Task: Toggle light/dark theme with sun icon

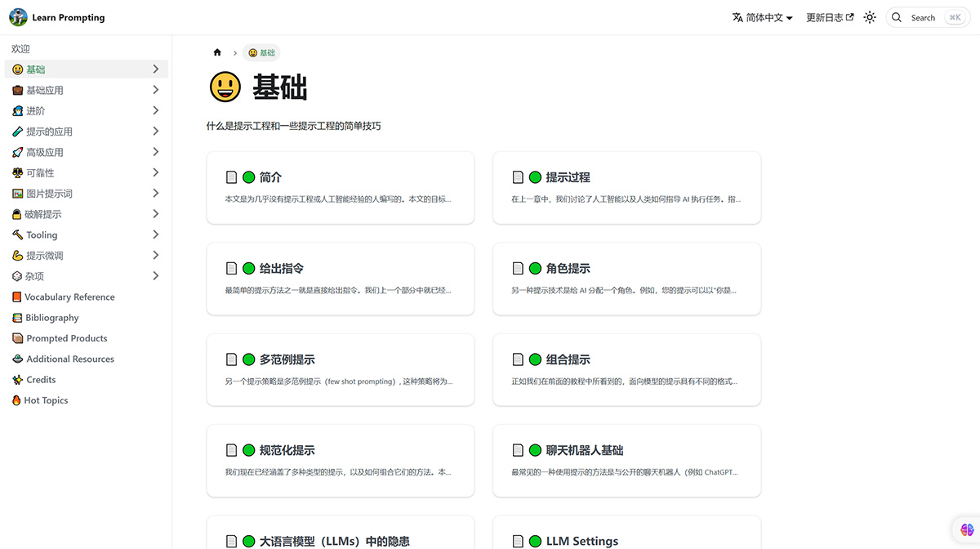Action: click(x=869, y=16)
